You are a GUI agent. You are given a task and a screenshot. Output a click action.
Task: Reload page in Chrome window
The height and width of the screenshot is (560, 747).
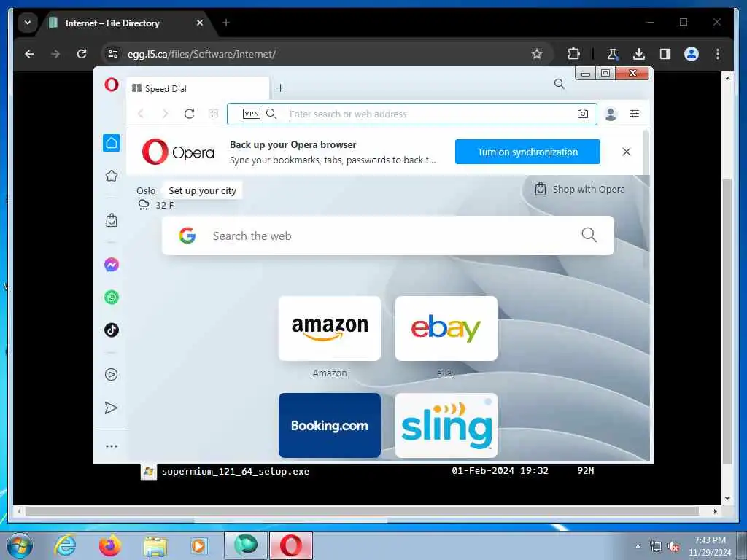point(82,54)
